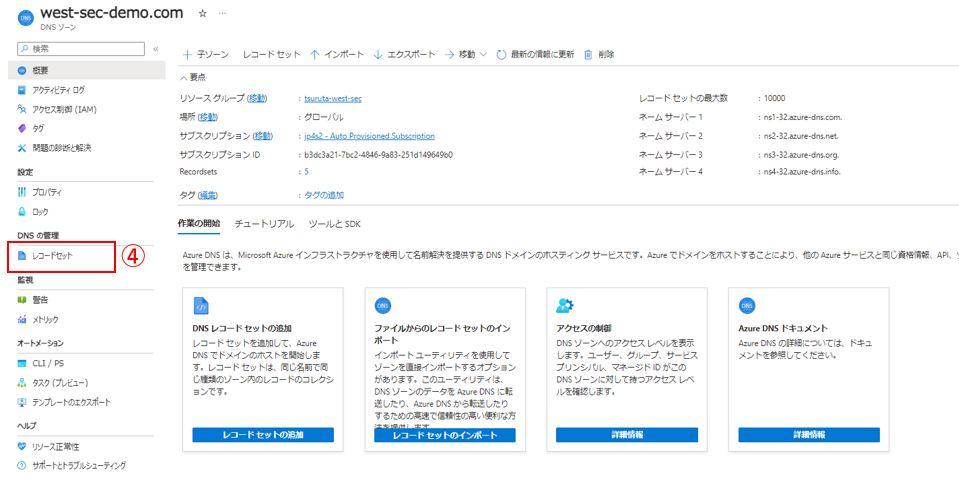Click the アクセスの制御 card icon
The width and height of the screenshot is (959, 488).
[x=565, y=305]
